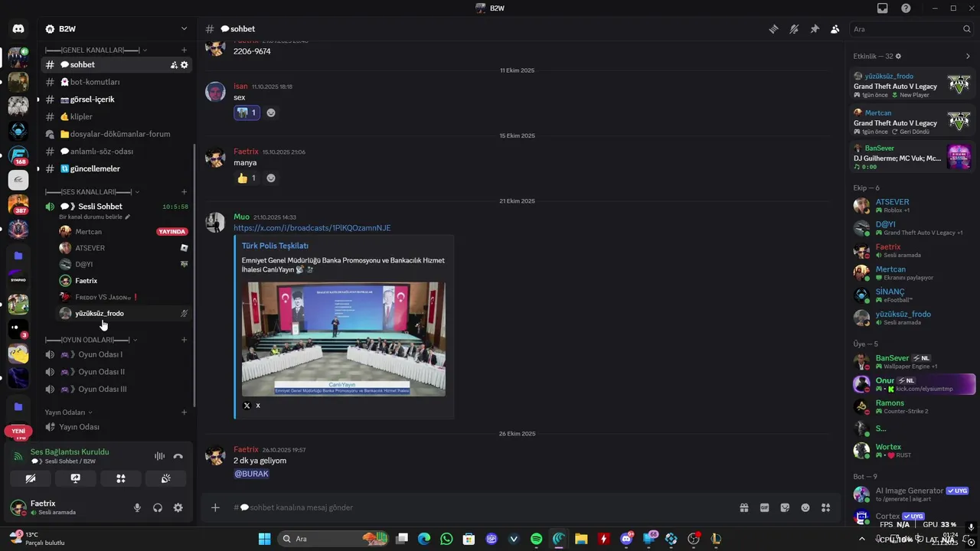Toggle the reaction on isan's message

click(247, 112)
